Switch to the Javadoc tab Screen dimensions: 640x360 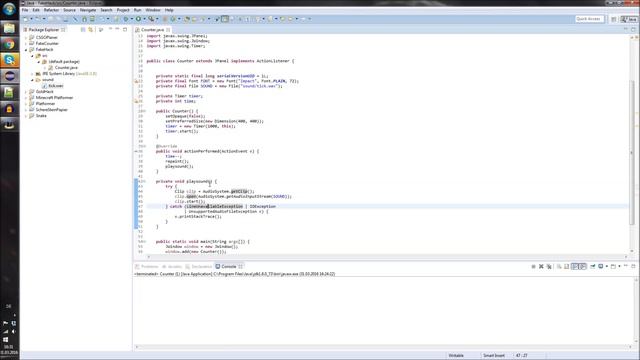pyautogui.click(x=172, y=267)
